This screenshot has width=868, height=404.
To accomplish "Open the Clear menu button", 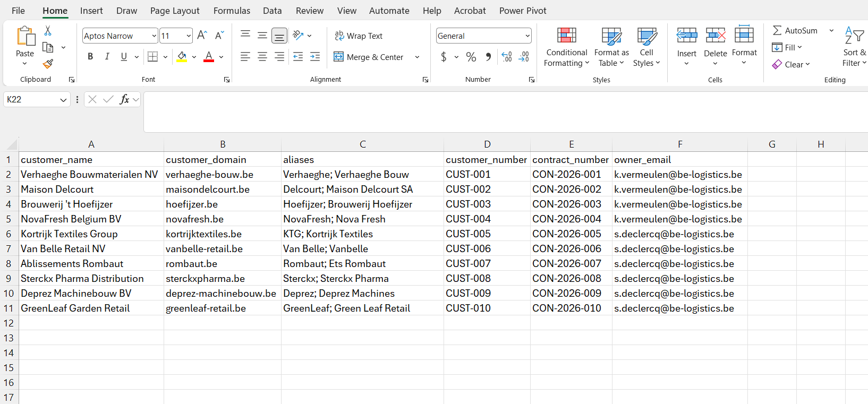I will (x=791, y=64).
